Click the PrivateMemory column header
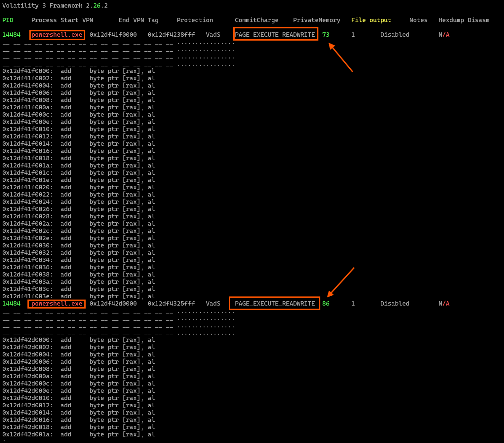The image size is (504, 443). coord(317,20)
